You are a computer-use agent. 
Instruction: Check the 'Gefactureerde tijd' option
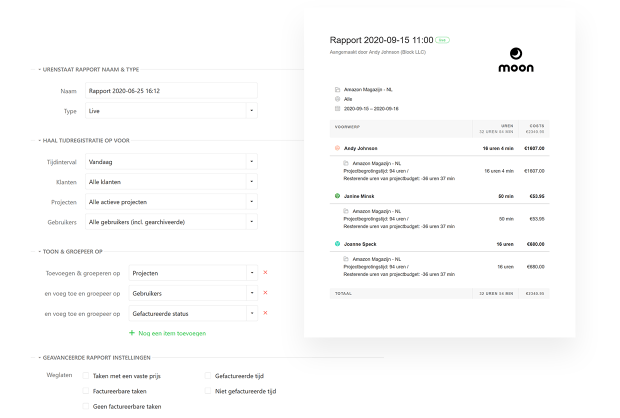[x=207, y=376]
